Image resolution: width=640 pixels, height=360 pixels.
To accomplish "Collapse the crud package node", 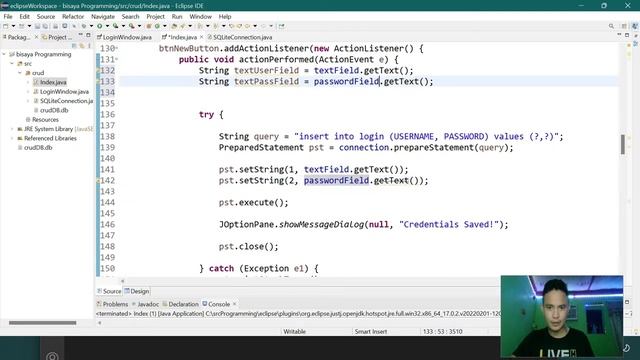I will point(20,73).
